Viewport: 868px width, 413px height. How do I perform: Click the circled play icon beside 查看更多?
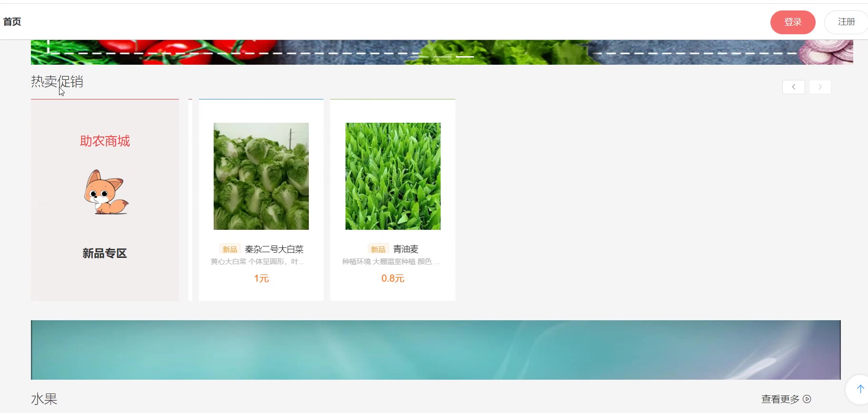click(807, 399)
